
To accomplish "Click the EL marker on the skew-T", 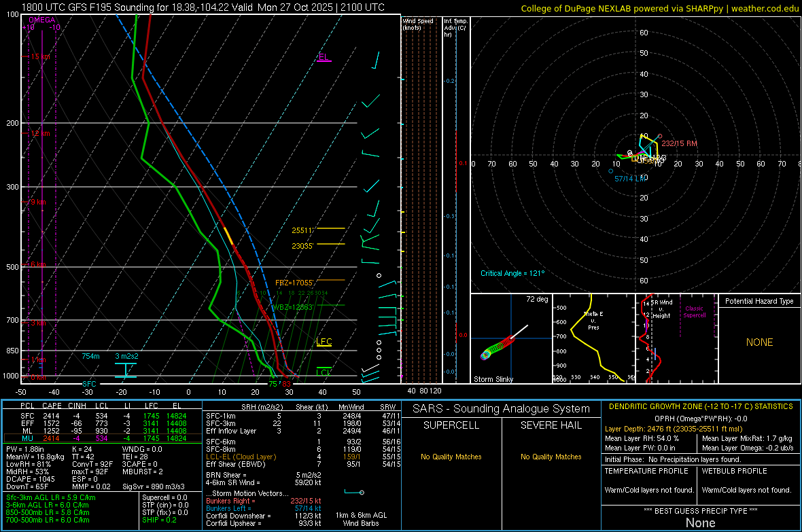I will click(x=324, y=58).
